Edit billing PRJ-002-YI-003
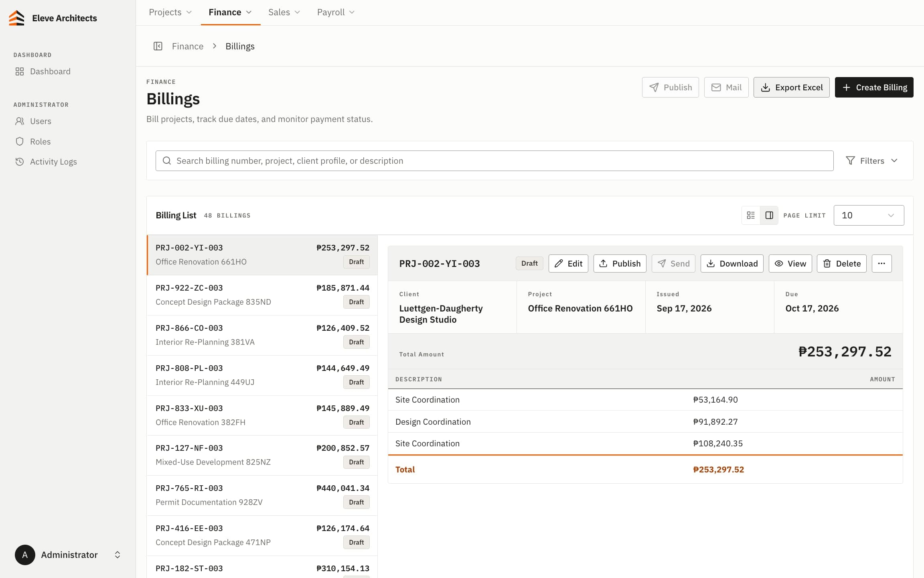Viewport: 924px width, 578px height. (x=568, y=264)
